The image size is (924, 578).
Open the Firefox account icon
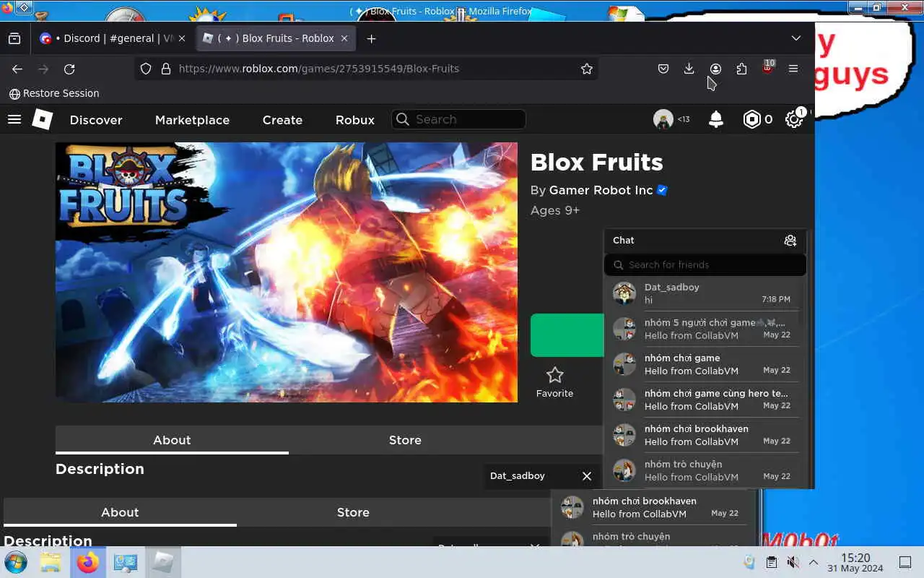tap(715, 69)
